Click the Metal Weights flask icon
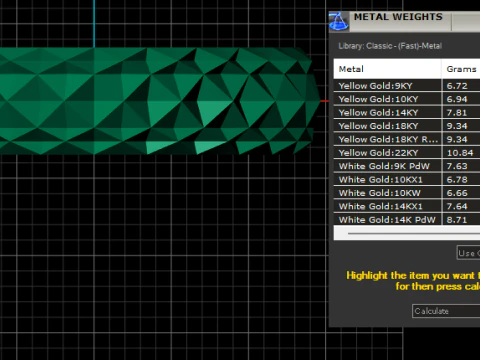Image resolution: width=480 pixels, height=360 pixels. [x=339, y=22]
